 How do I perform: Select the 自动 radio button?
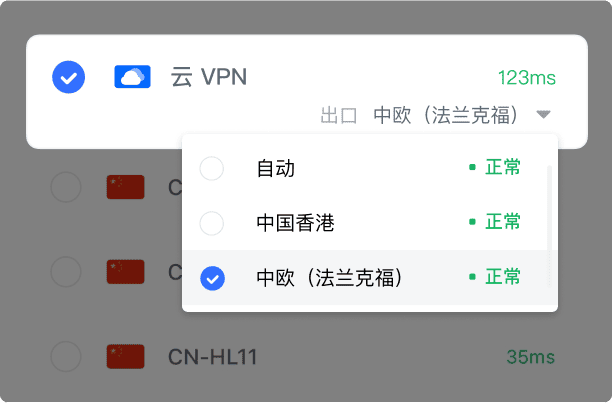pos(212,169)
